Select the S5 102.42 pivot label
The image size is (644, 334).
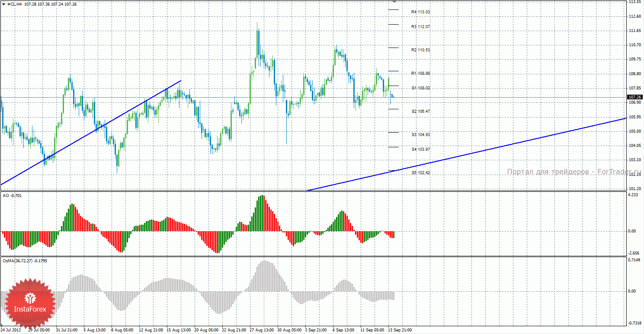click(x=421, y=173)
